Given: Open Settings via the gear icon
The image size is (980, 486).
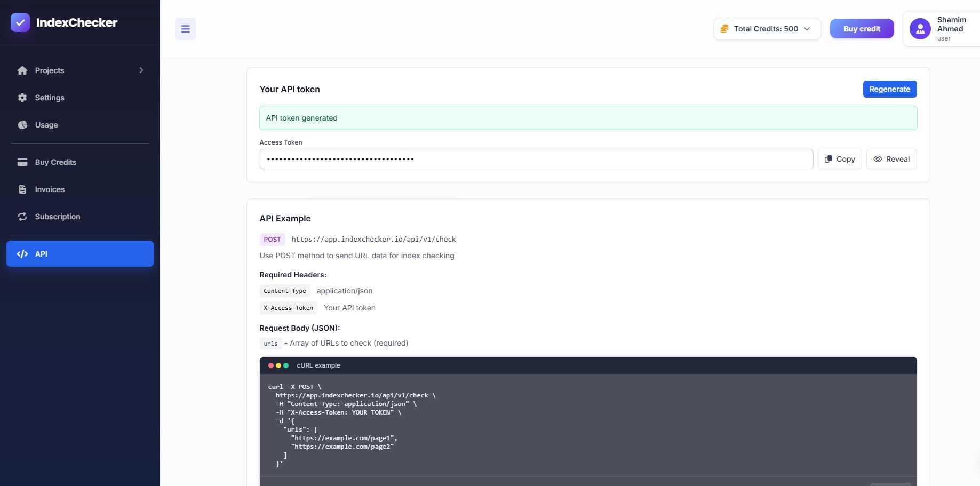Looking at the screenshot, I should tap(22, 98).
